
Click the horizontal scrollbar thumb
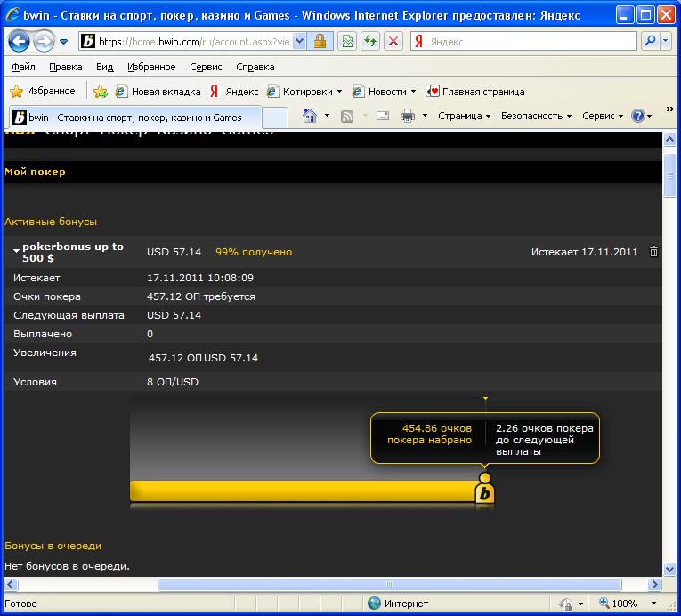point(390,584)
